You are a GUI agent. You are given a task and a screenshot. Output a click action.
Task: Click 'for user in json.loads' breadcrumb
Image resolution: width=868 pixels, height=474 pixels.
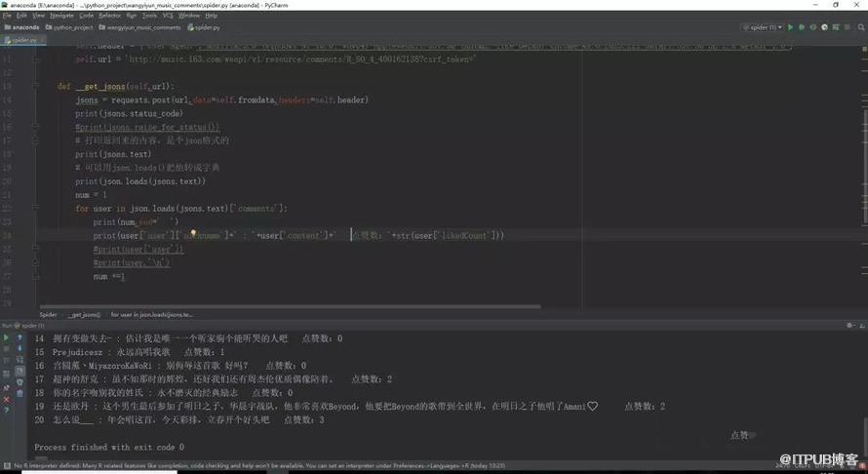coord(152,314)
